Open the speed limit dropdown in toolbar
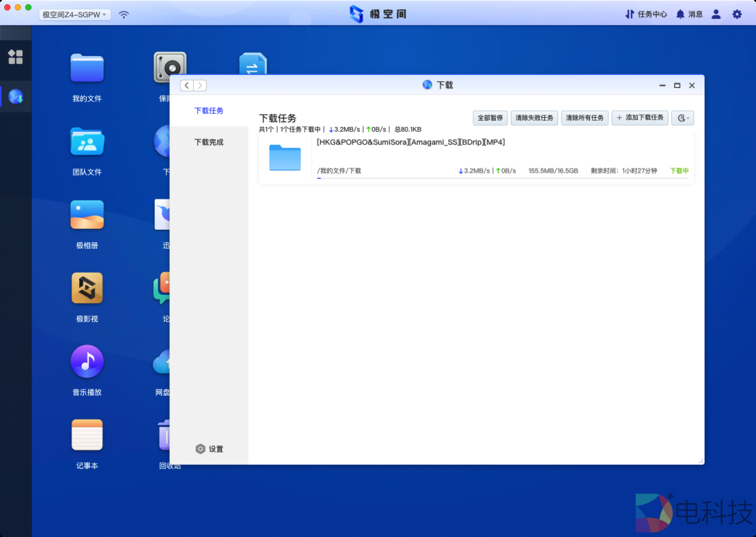756x537 pixels. click(x=682, y=118)
